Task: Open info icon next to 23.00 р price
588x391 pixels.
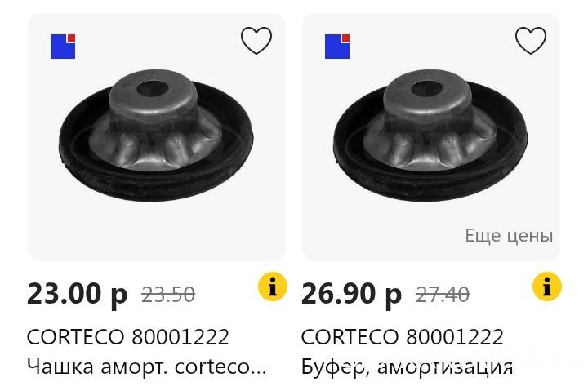Action: 273,287
